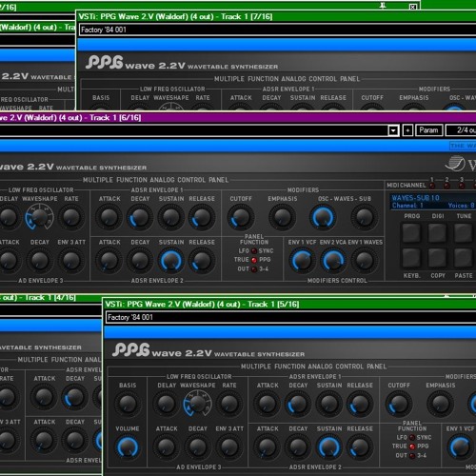This screenshot has height=476, width=476.
Task: Click the PROG panel button
Action: coord(411,232)
